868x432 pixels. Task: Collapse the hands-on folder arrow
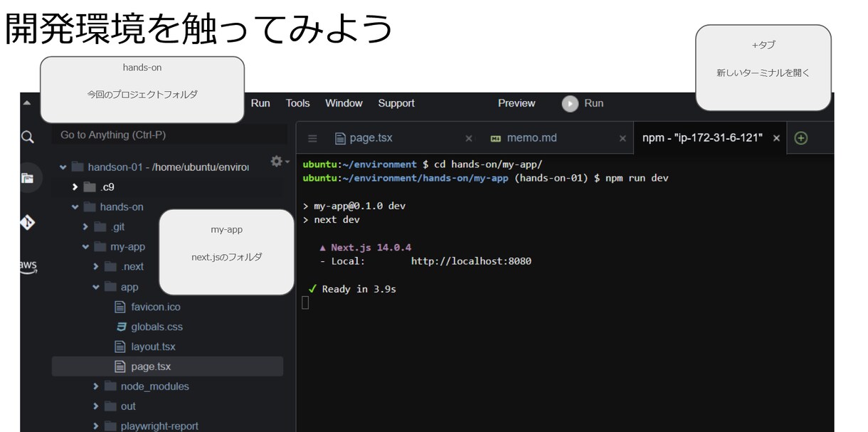(75, 207)
